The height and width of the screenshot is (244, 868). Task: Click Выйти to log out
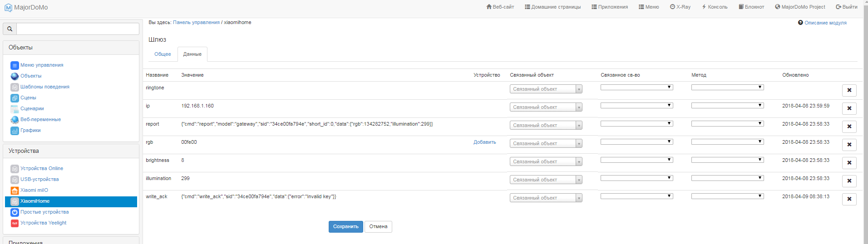pyautogui.click(x=846, y=7)
